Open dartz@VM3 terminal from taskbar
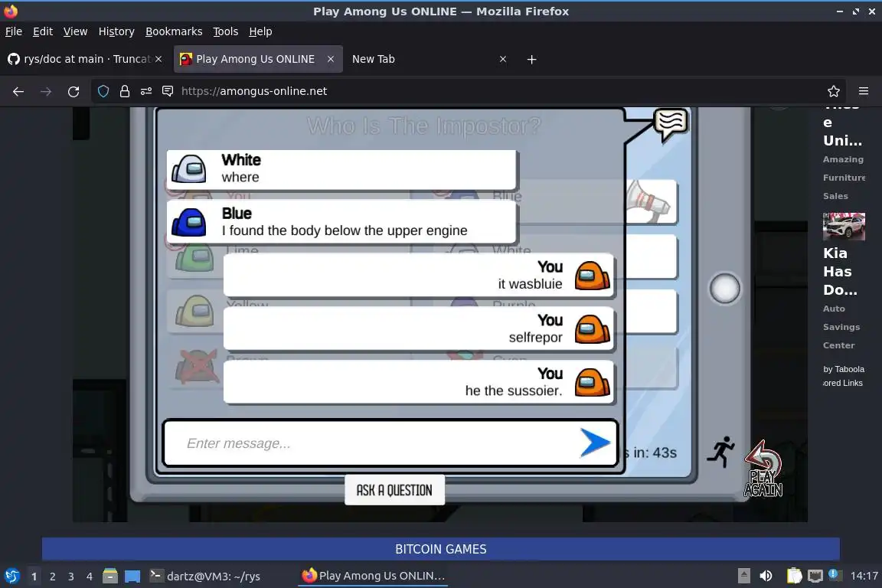The height and width of the screenshot is (588, 882). [205, 576]
